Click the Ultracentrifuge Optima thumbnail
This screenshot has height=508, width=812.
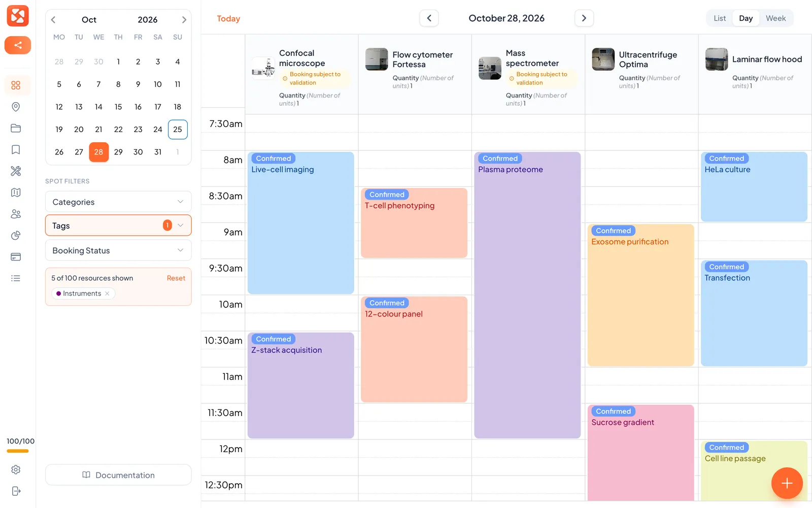click(x=603, y=59)
